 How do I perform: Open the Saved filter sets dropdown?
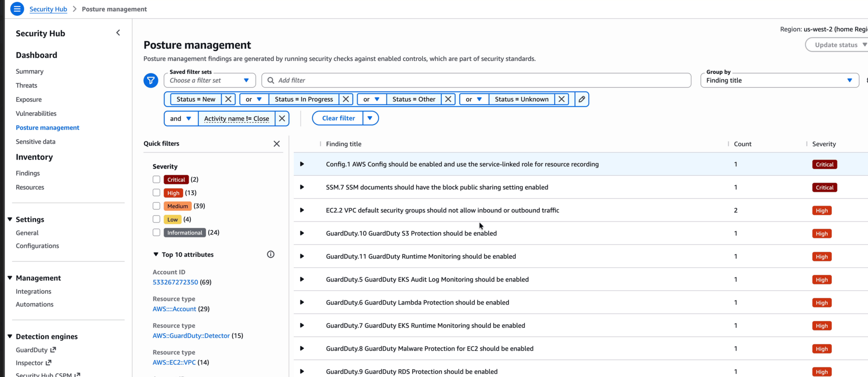(x=210, y=80)
